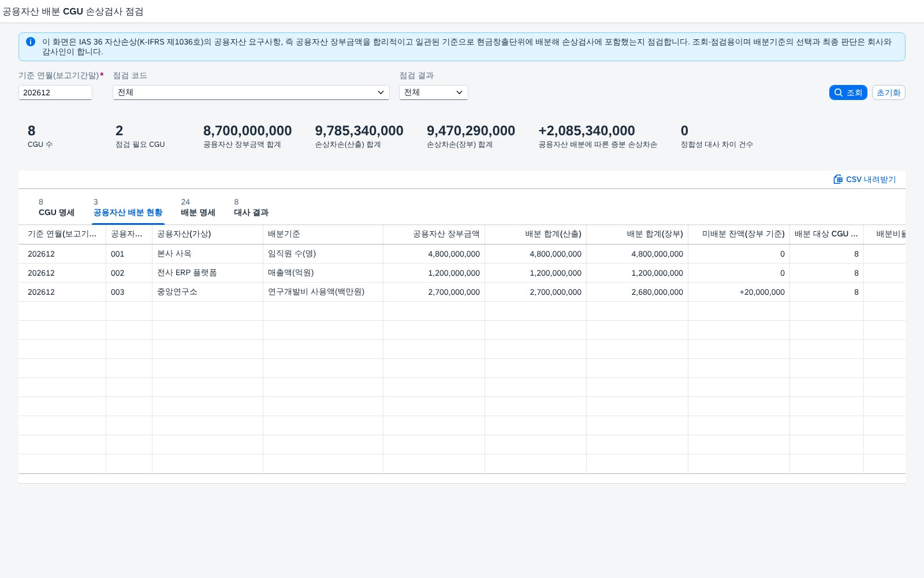The height and width of the screenshot is (578, 924).
Task: Click the 점검 필요 CGU count label
Action: [x=140, y=144]
